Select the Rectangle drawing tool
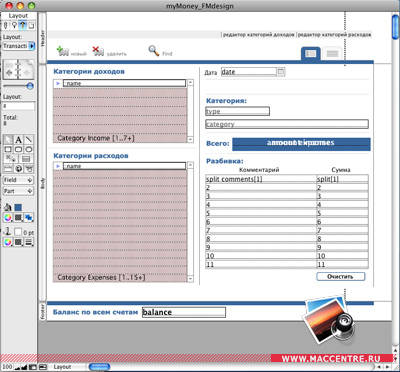This screenshot has height=372, width=400. pyautogui.click(x=8, y=149)
